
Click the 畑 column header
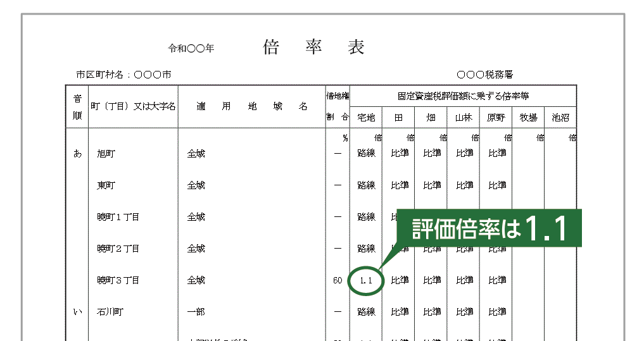pos(431,118)
